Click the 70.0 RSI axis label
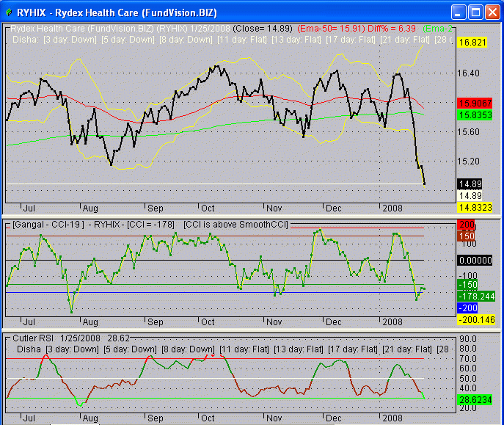Screen dimensions: 504x425 [x=468, y=359]
